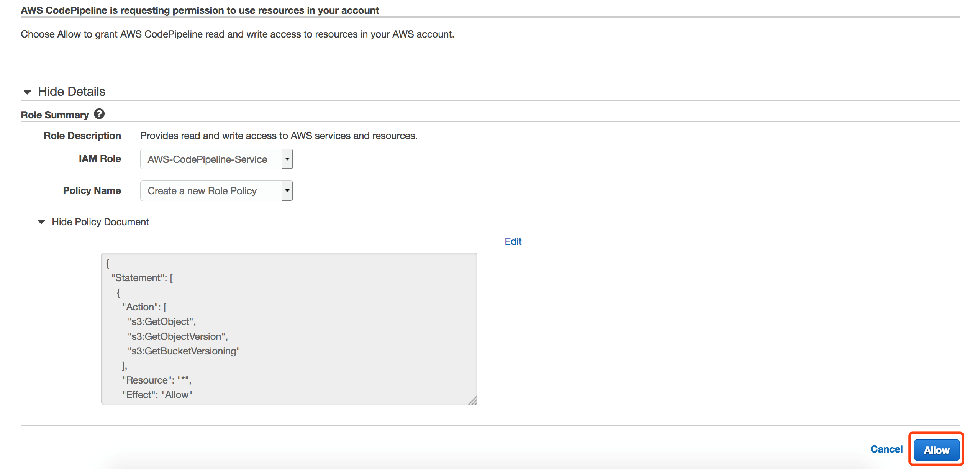The width and height of the screenshot is (980, 469).
Task: Click the Cancel link
Action: tap(887, 449)
